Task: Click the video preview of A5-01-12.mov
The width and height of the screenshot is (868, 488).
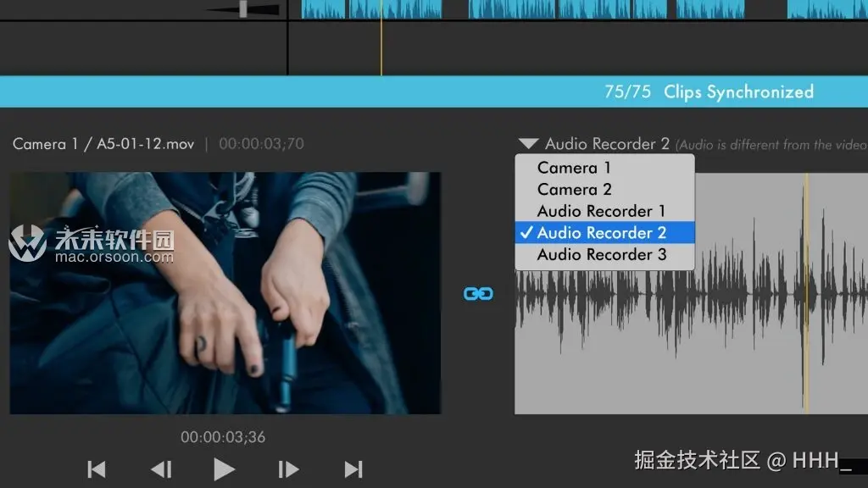Action: tap(225, 292)
